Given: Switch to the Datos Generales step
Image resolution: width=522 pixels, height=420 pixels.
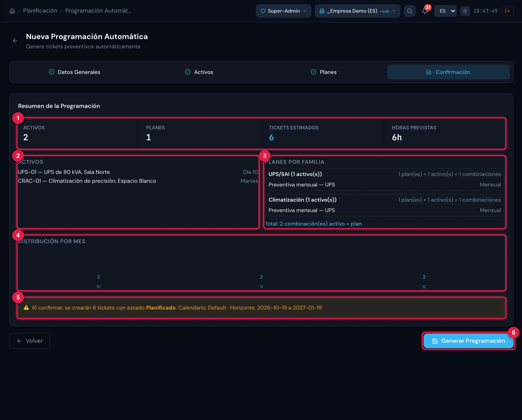Looking at the screenshot, I should tap(75, 72).
